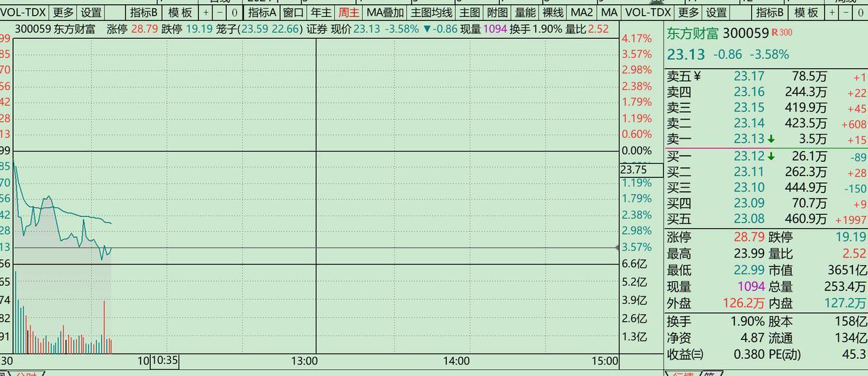Image resolution: width=868 pixels, height=376 pixels.
Task: Toggle the MA叠加 overlay
Action: pyautogui.click(x=385, y=12)
